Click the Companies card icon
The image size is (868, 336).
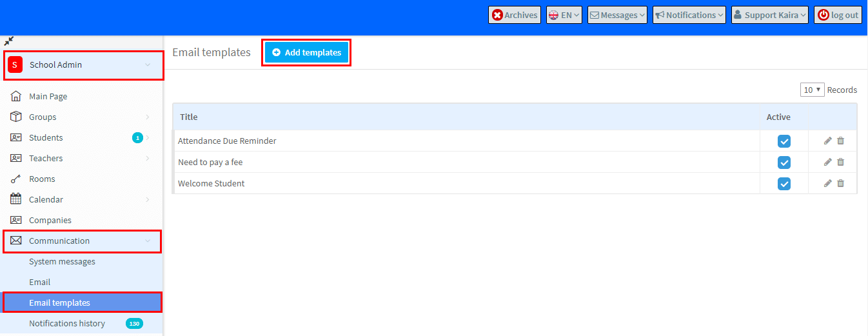pyautogui.click(x=16, y=220)
